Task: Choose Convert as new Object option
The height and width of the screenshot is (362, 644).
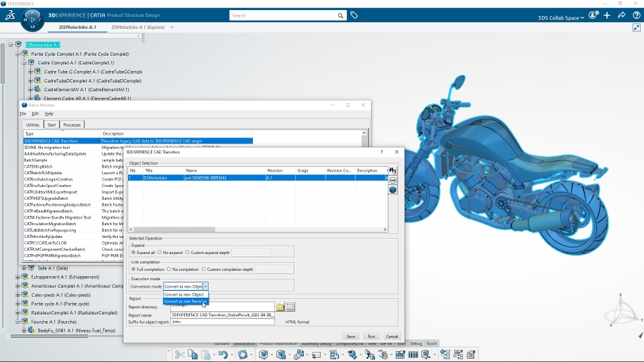Action: coord(186,295)
